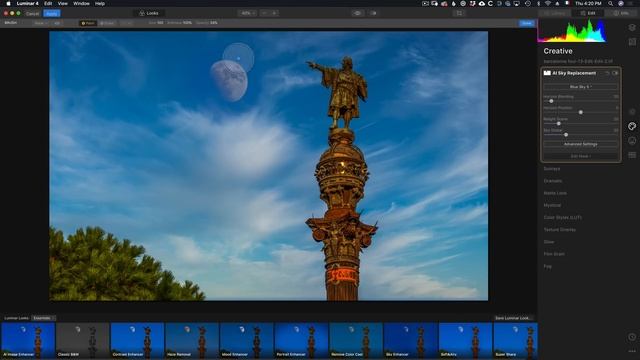
Task: Open the Luminar Looks Essentials category dropdown
Action: (43, 318)
